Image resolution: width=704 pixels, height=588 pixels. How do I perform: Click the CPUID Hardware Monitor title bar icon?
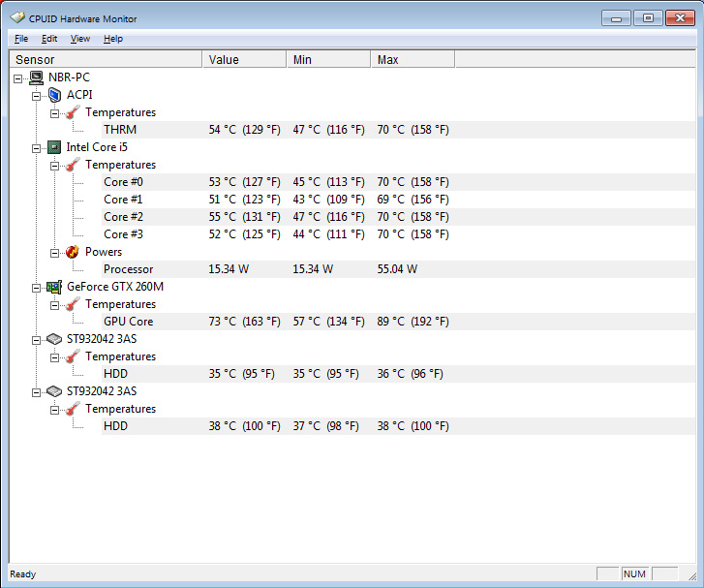coord(17,18)
